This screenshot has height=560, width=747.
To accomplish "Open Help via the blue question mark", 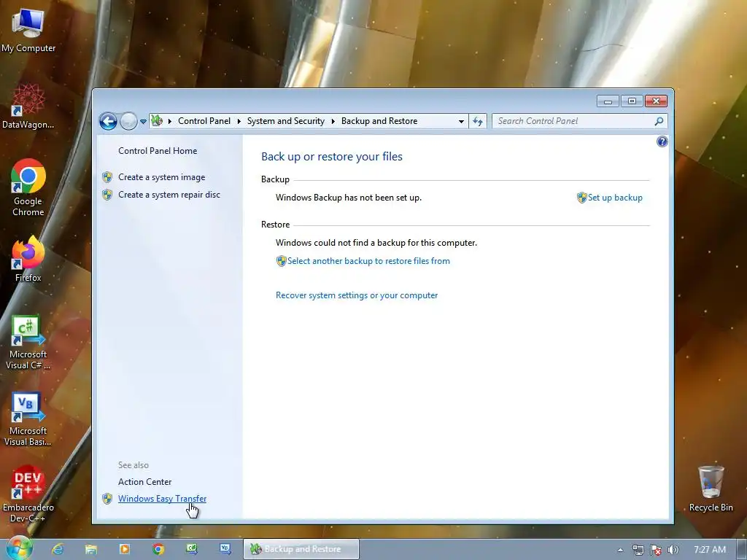I will 662,141.
